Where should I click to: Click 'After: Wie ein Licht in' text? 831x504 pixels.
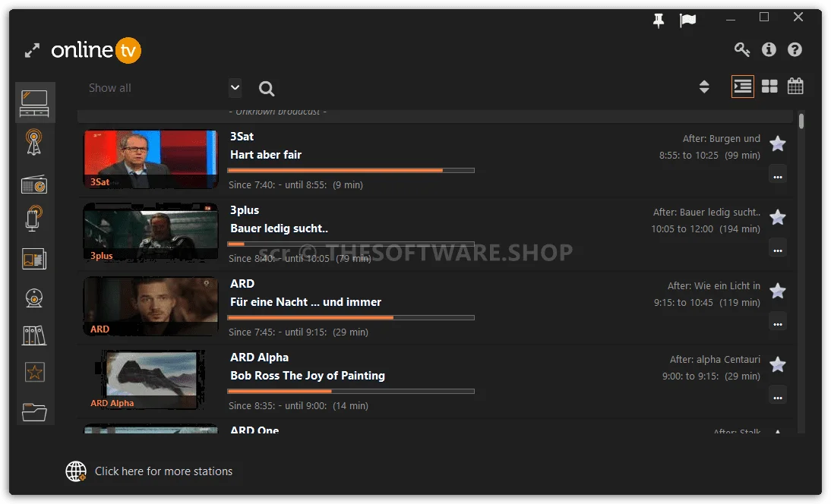click(x=714, y=286)
